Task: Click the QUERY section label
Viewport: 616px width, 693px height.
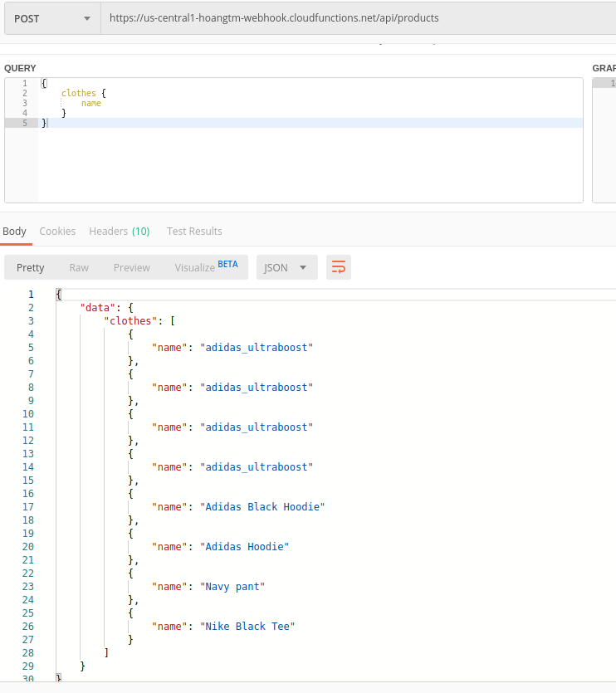Action: pos(20,68)
